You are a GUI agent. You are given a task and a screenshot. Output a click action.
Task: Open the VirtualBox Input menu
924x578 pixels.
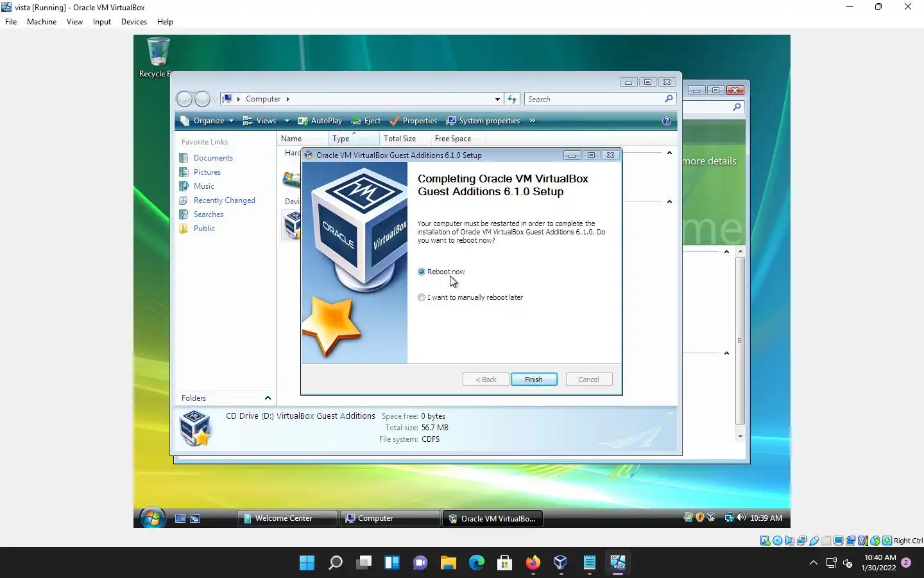tap(102, 21)
